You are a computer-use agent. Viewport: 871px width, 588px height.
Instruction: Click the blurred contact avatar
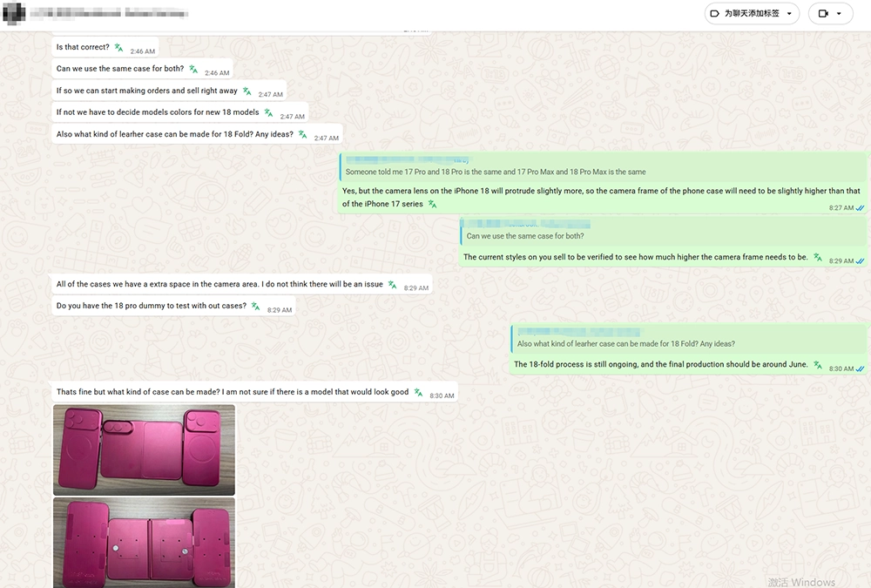coord(14,12)
